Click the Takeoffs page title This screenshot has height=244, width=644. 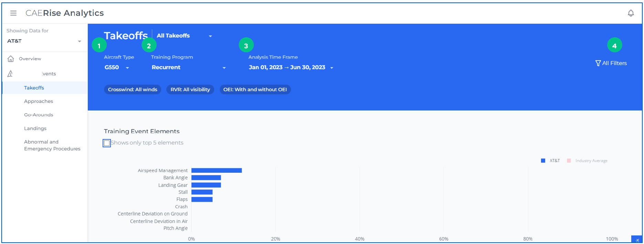(126, 36)
